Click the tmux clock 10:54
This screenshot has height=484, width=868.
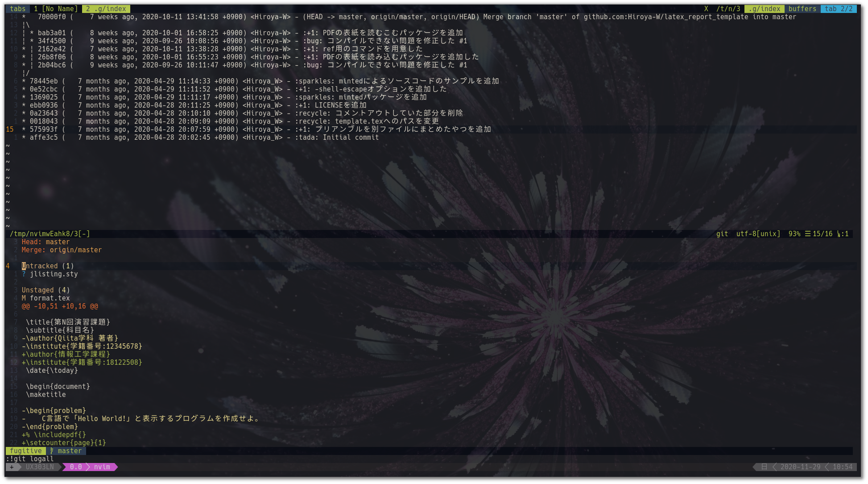coord(842,467)
